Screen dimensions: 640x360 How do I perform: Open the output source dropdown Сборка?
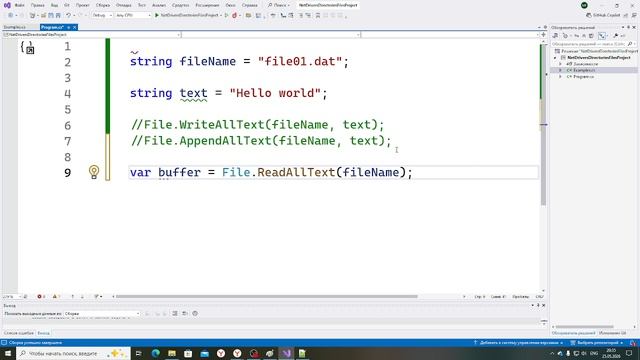coord(102,313)
